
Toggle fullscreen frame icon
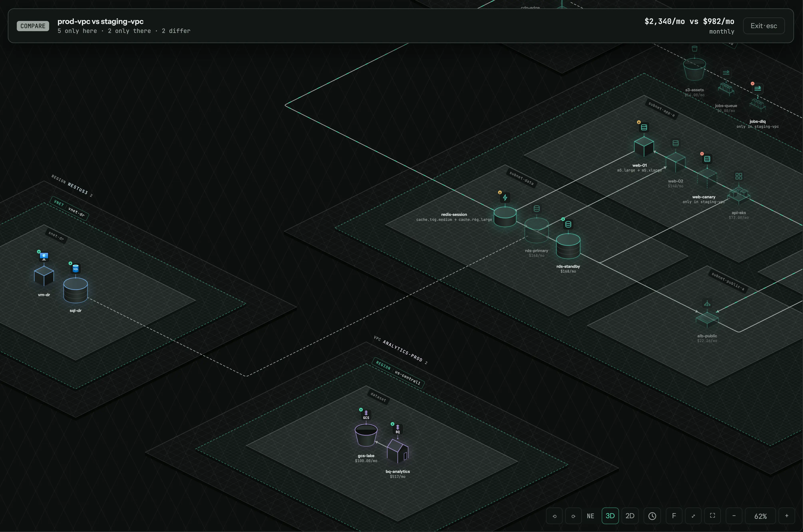click(x=713, y=516)
